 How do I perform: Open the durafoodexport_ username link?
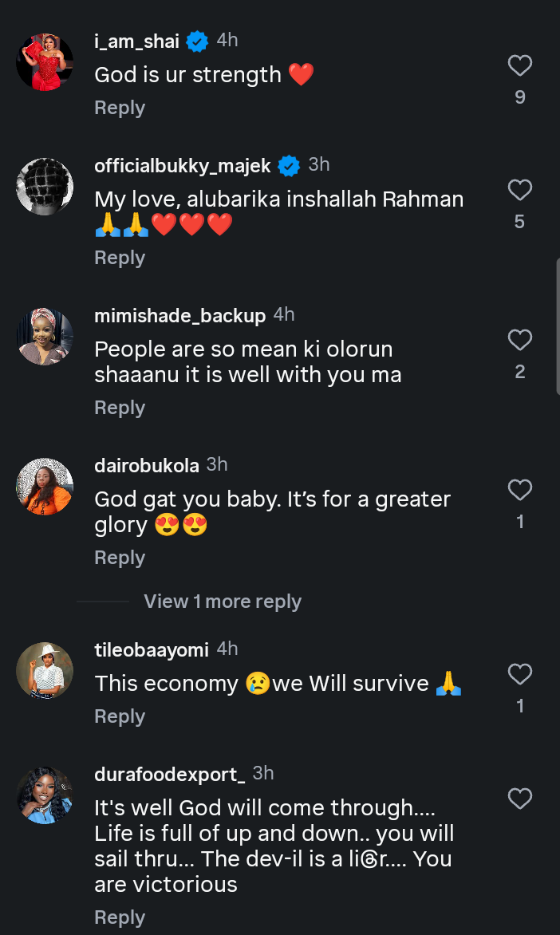pyautogui.click(x=169, y=774)
